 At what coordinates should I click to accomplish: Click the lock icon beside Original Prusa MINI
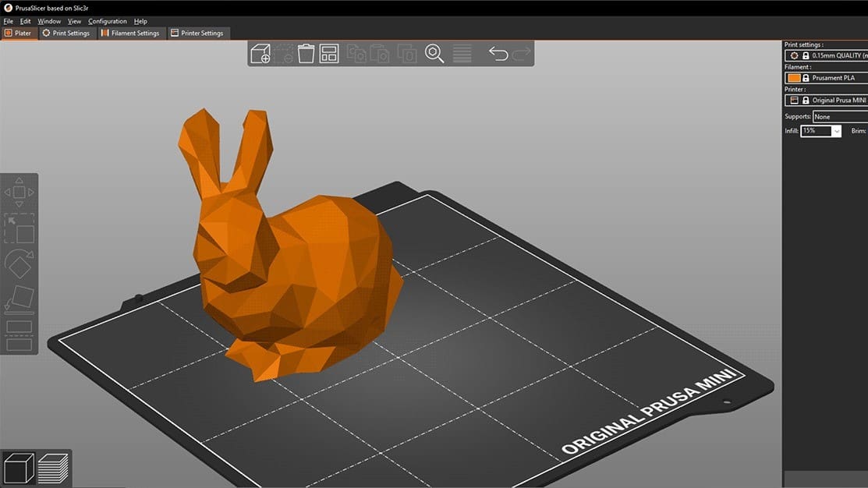pyautogui.click(x=806, y=100)
